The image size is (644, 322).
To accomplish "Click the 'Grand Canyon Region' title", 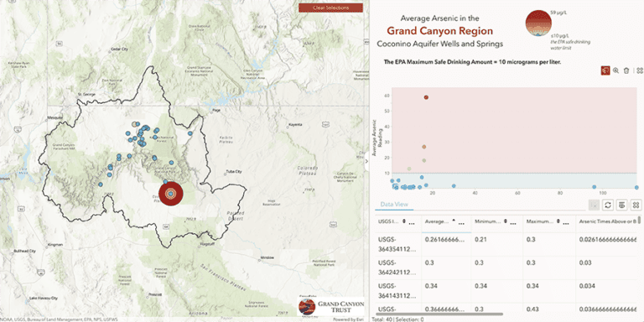I will (440, 31).
